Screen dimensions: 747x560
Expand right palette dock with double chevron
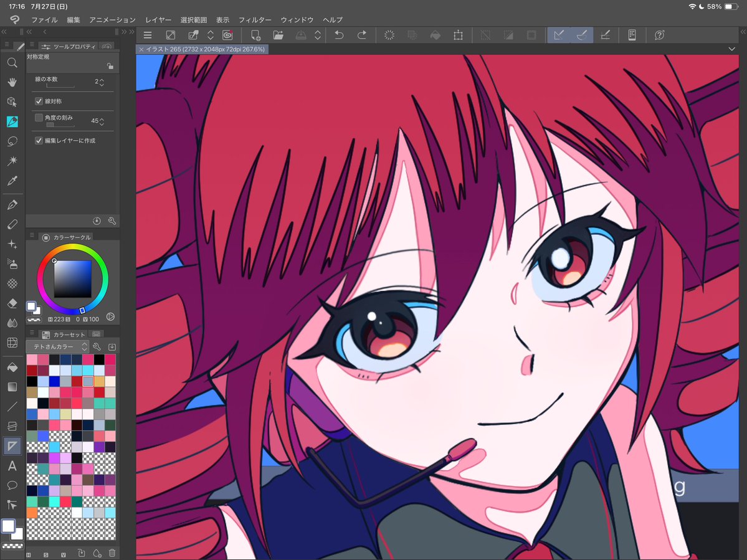743,32
